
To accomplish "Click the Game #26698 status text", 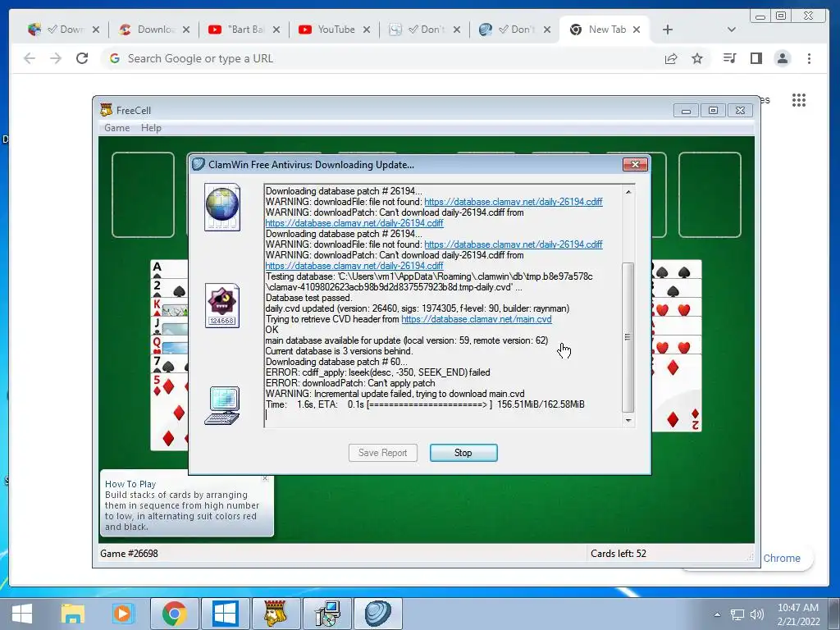I will pyautogui.click(x=129, y=554).
